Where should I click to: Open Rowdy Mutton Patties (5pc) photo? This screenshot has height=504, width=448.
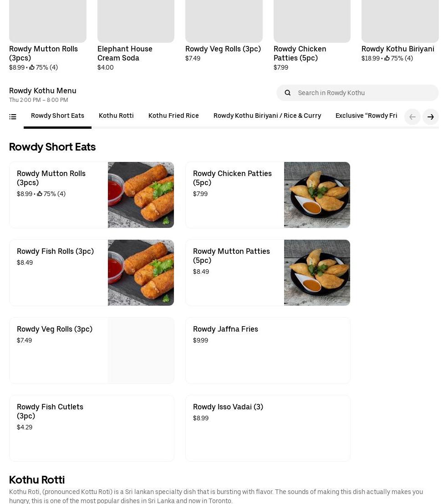click(317, 272)
